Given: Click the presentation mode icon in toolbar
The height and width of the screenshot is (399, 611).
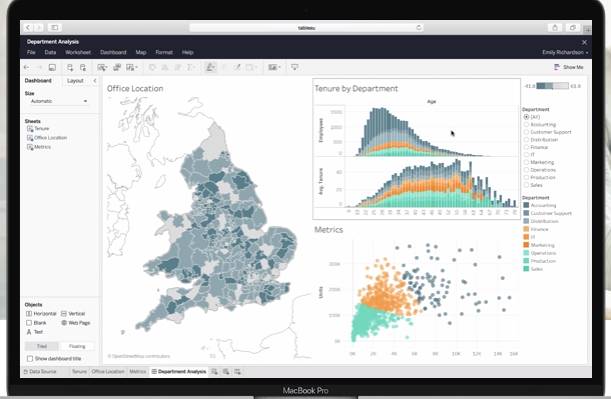Looking at the screenshot, I should point(295,67).
